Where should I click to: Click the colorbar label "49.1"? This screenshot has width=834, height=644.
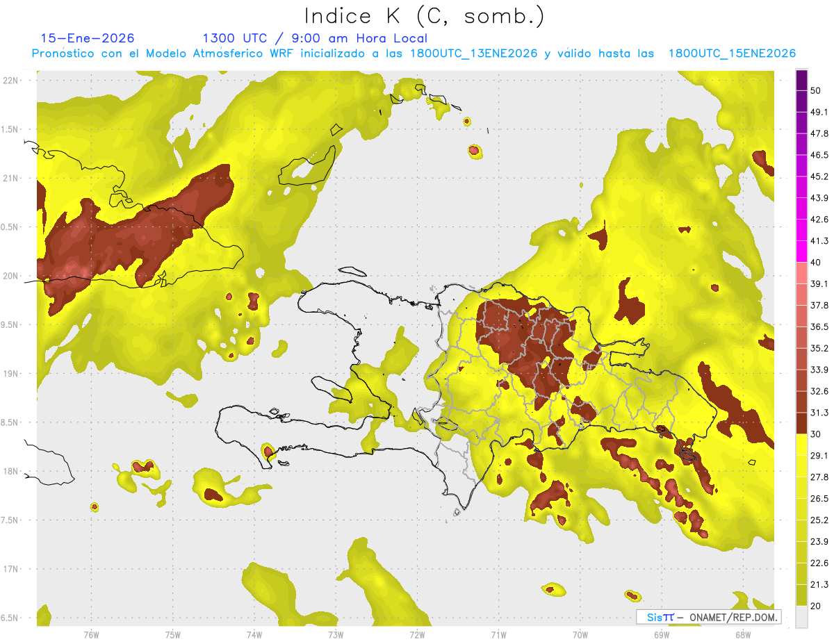(x=819, y=112)
